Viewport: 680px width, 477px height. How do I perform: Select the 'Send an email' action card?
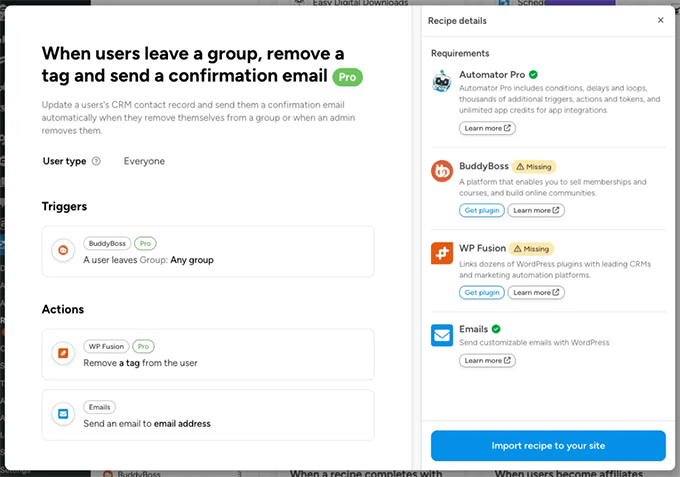[208, 415]
